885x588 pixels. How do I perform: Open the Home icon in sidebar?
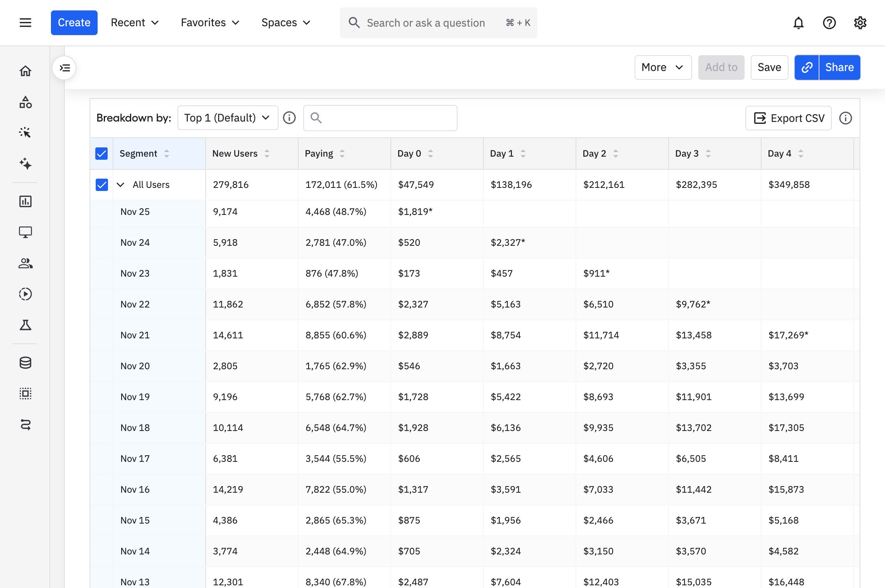(x=25, y=71)
